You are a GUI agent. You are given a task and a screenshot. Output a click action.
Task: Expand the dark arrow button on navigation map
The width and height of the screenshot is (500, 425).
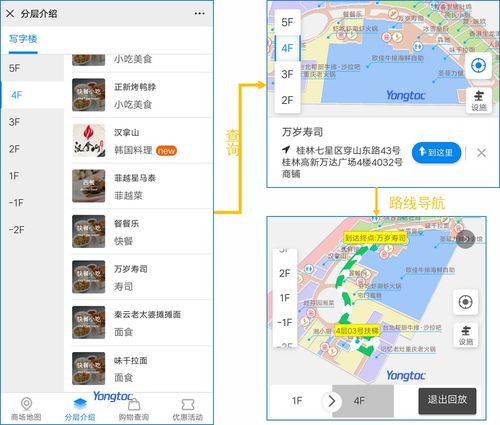tap(465, 239)
